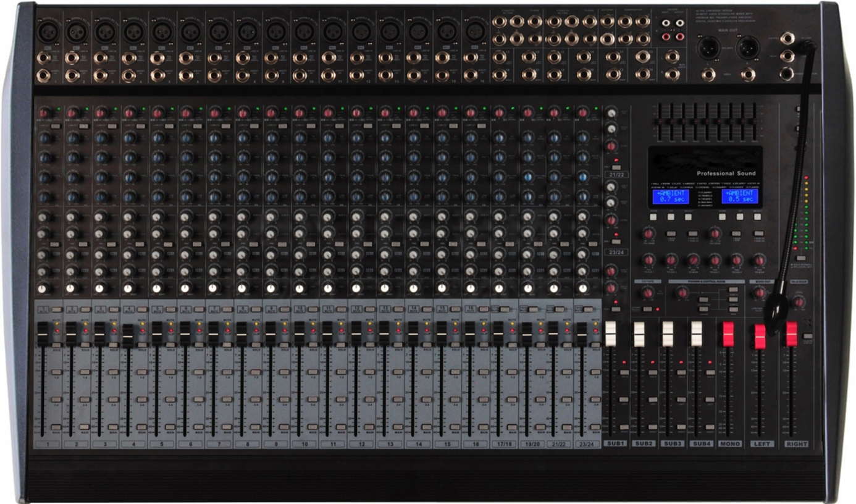Click the CD/Tape level knob

(x=647, y=293)
